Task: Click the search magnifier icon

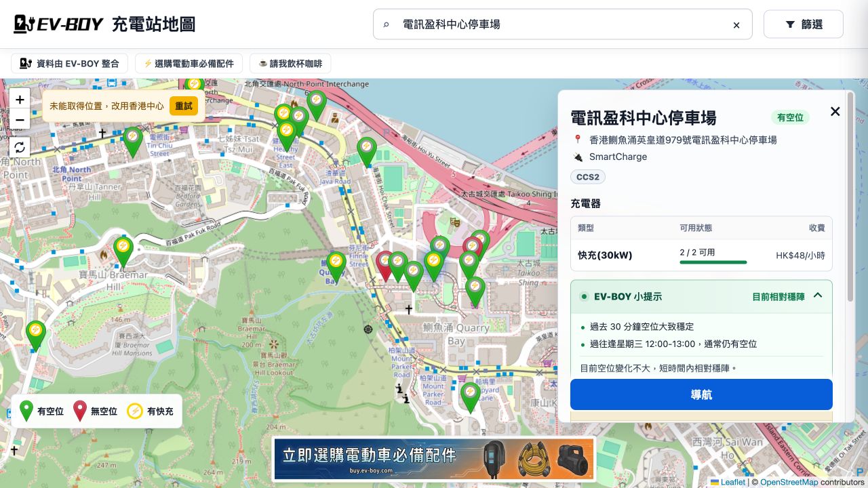Action: pyautogui.click(x=387, y=25)
